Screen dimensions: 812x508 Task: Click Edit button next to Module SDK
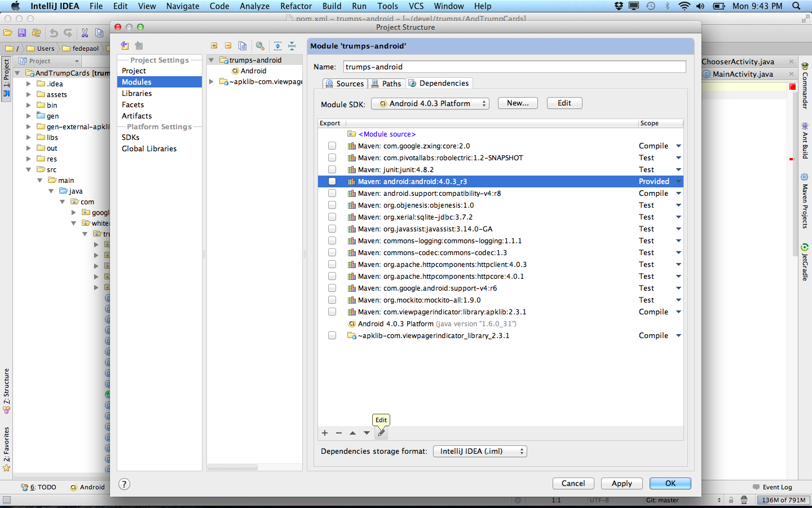[564, 103]
